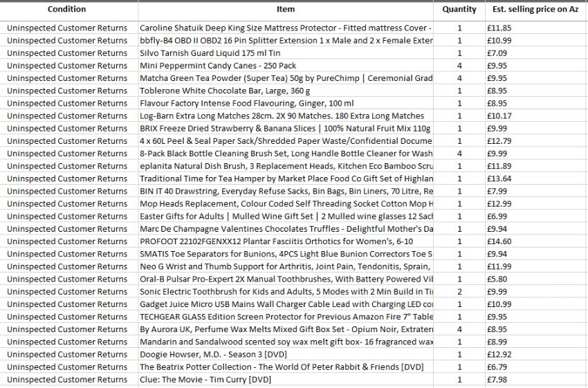
Task: Click price £5.80 cell
Action: tap(536, 279)
